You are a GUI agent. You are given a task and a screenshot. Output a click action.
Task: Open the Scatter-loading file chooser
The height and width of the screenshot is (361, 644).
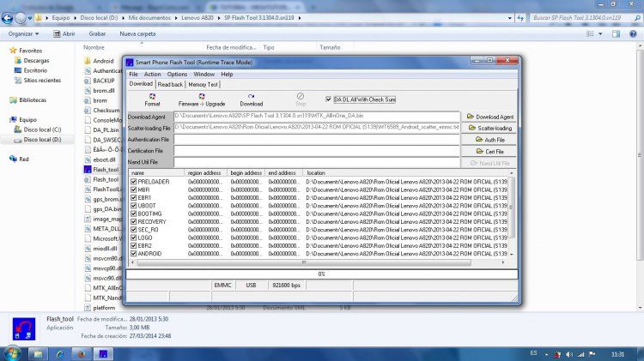pos(490,129)
